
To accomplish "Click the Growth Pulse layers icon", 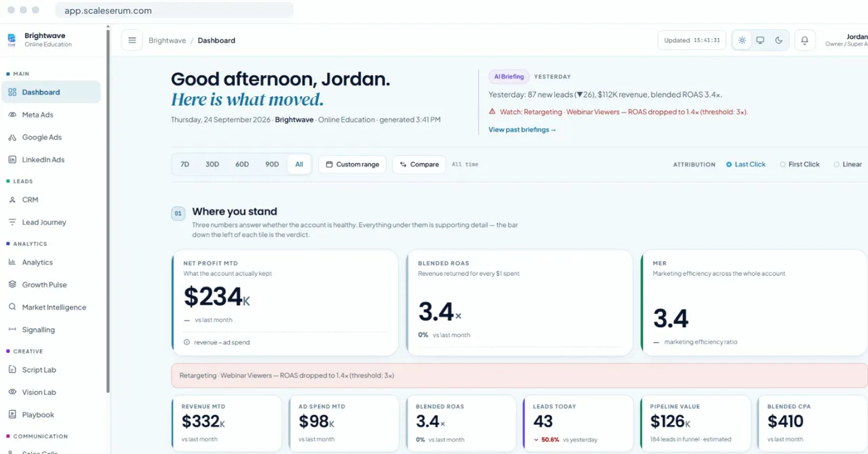I will point(12,285).
